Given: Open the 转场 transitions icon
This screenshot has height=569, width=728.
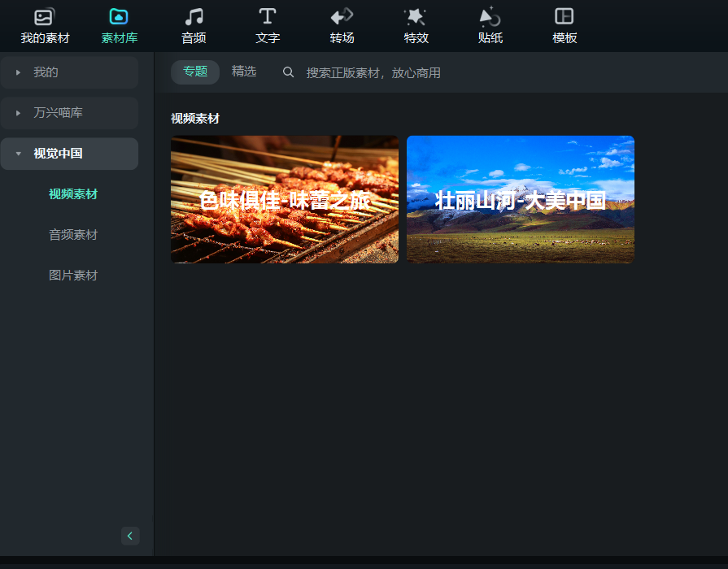Looking at the screenshot, I should click(342, 17).
